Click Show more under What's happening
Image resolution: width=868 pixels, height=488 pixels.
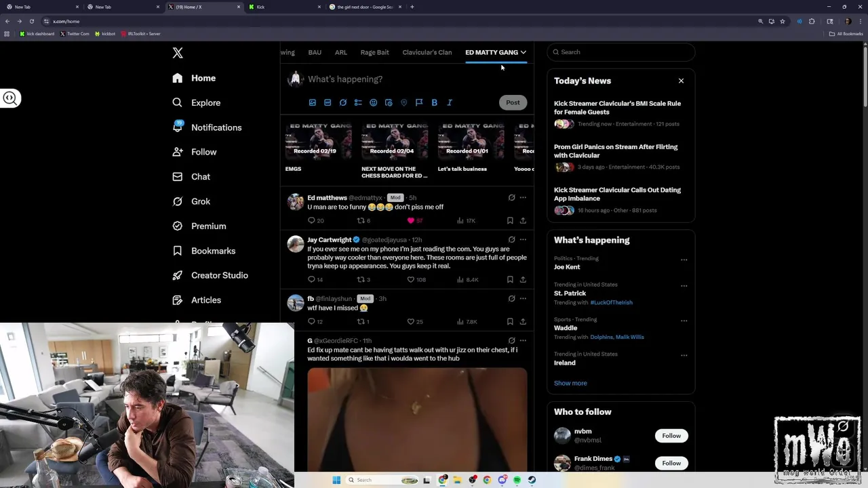(570, 383)
